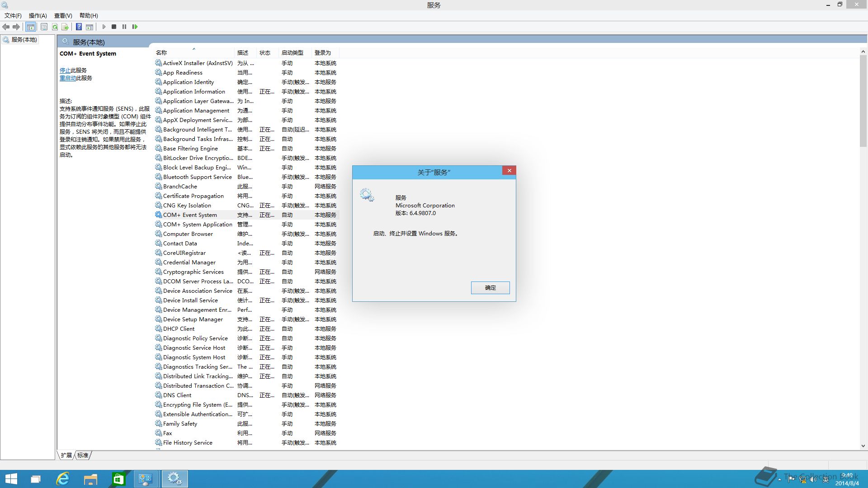Select the DHCP Client service
Image resolution: width=868 pixels, height=488 pixels.
tap(246, 329)
